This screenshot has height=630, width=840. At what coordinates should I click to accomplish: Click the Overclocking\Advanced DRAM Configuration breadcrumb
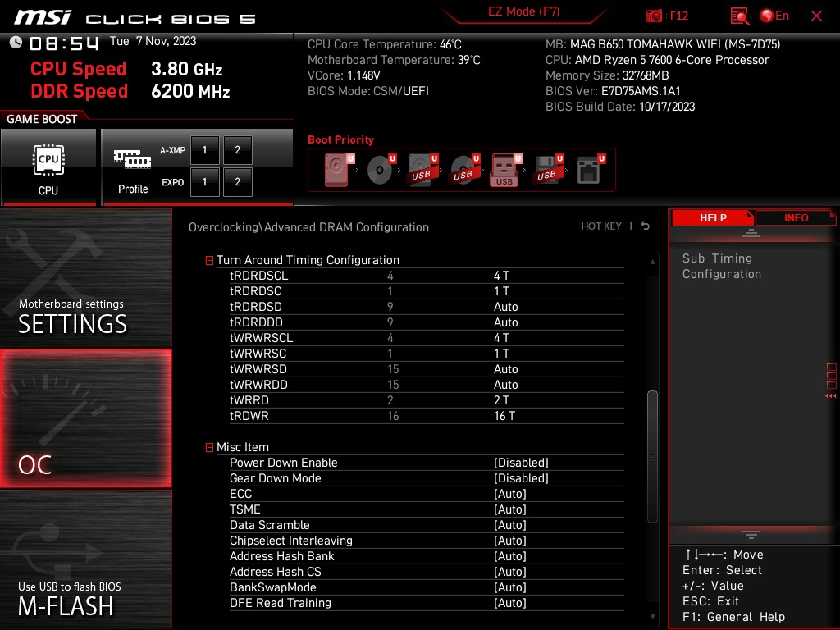click(308, 227)
